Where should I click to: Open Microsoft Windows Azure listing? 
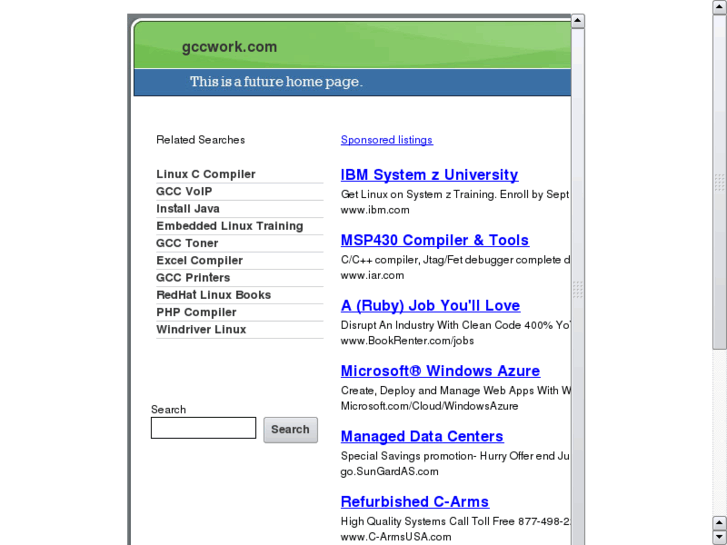[440, 371]
